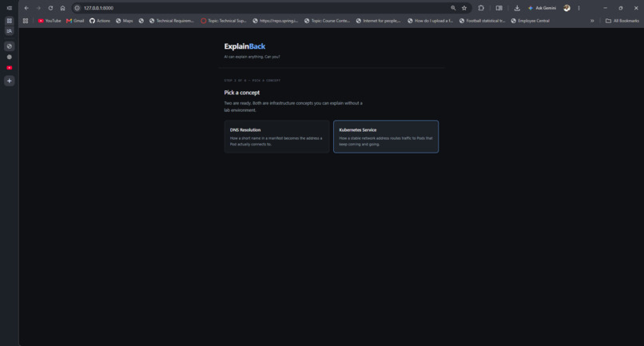The image size is (644, 346).
Task: Toggle the browser side panel
Action: pos(499,8)
